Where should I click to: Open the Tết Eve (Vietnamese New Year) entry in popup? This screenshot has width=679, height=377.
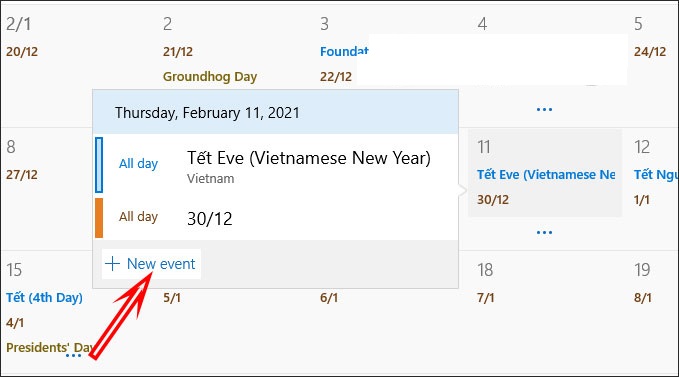click(276, 165)
